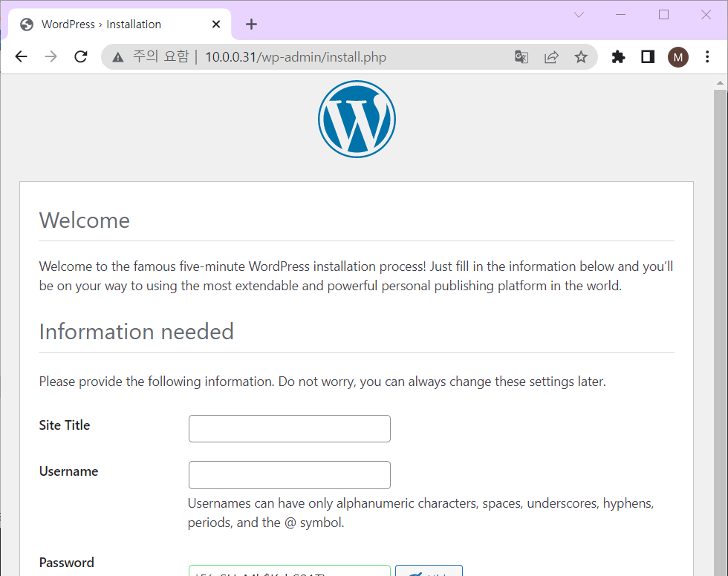Open the M profile avatar

pos(677,57)
